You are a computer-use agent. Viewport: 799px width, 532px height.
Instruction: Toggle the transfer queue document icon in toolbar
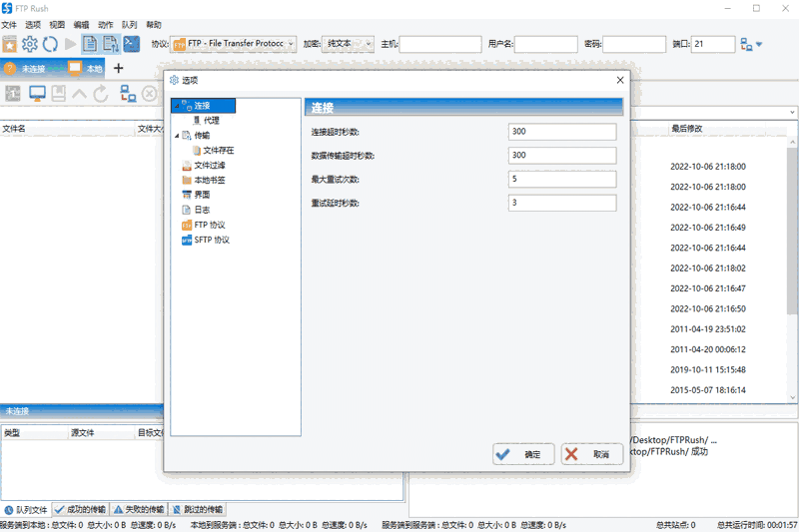pos(111,44)
